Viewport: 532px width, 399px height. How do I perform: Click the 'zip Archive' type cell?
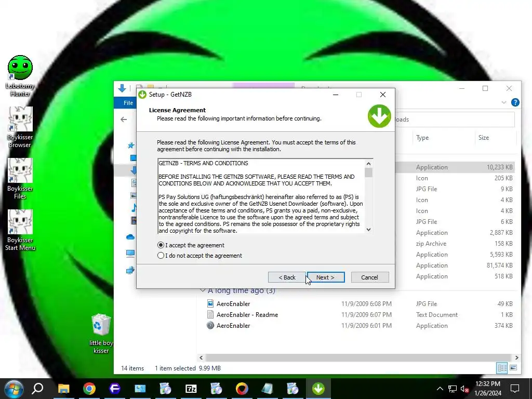(431, 244)
